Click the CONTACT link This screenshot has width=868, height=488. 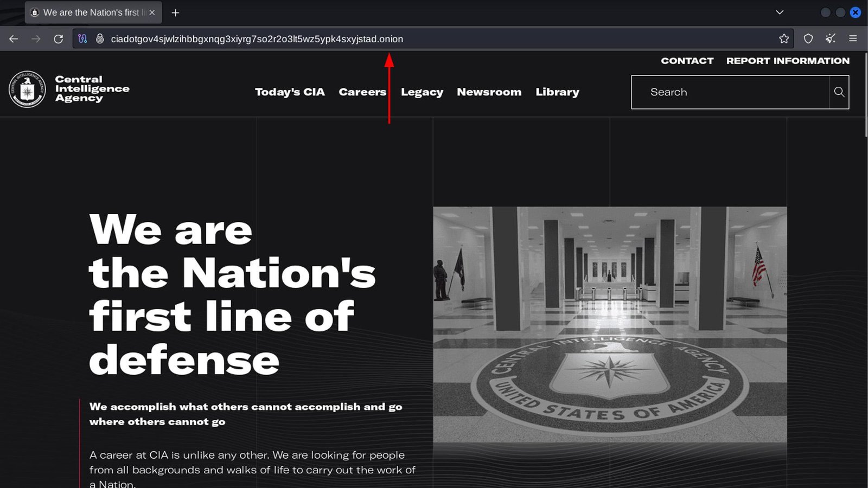click(687, 61)
